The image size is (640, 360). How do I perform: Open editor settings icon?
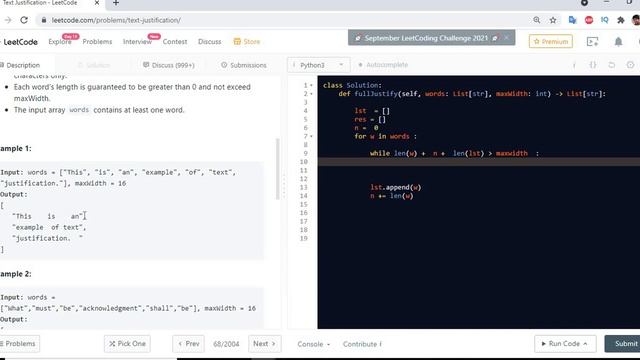tap(630, 65)
